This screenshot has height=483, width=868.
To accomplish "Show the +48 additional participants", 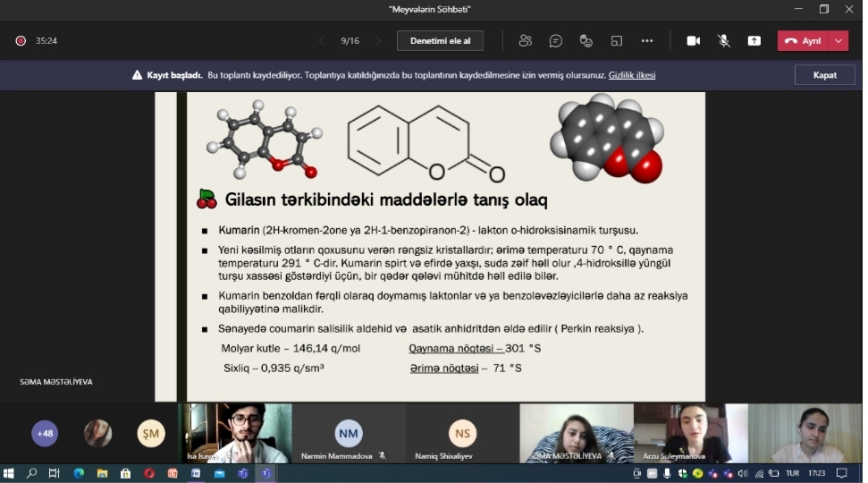I will 45,434.
